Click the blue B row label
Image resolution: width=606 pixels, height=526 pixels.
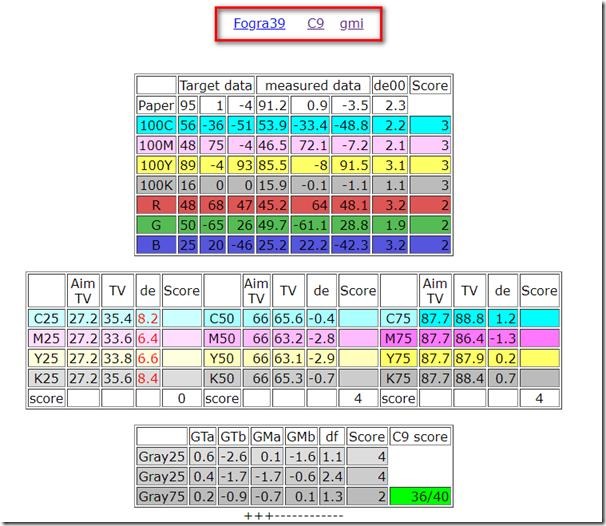pyautogui.click(x=156, y=245)
